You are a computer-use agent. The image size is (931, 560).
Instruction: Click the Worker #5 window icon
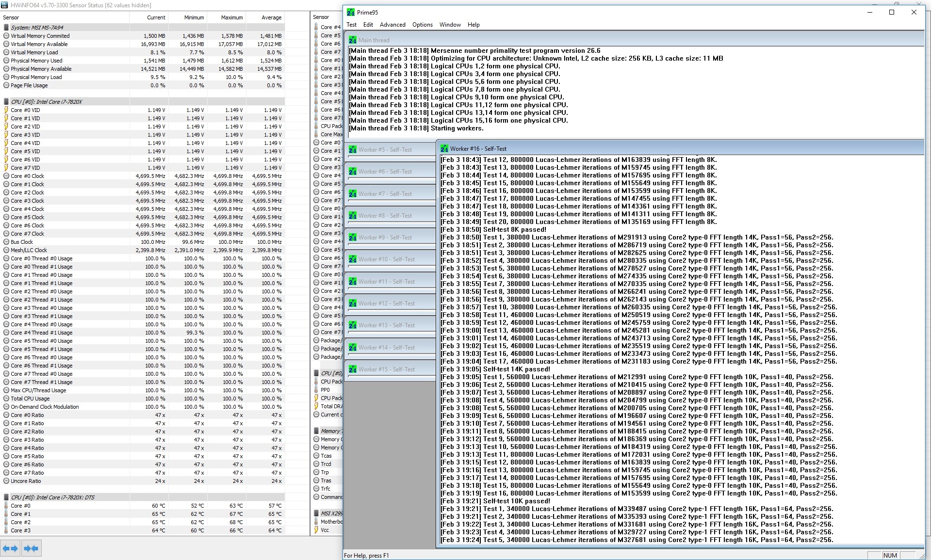pos(353,150)
